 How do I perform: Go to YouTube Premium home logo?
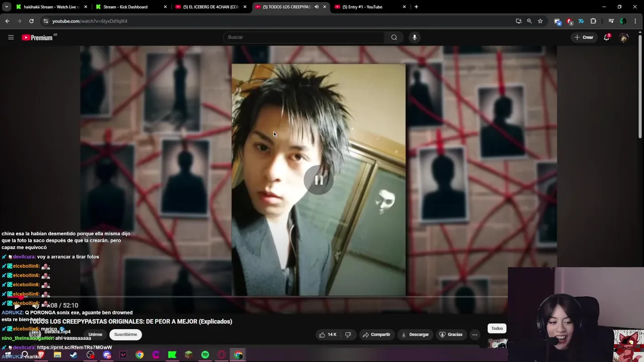37,37
